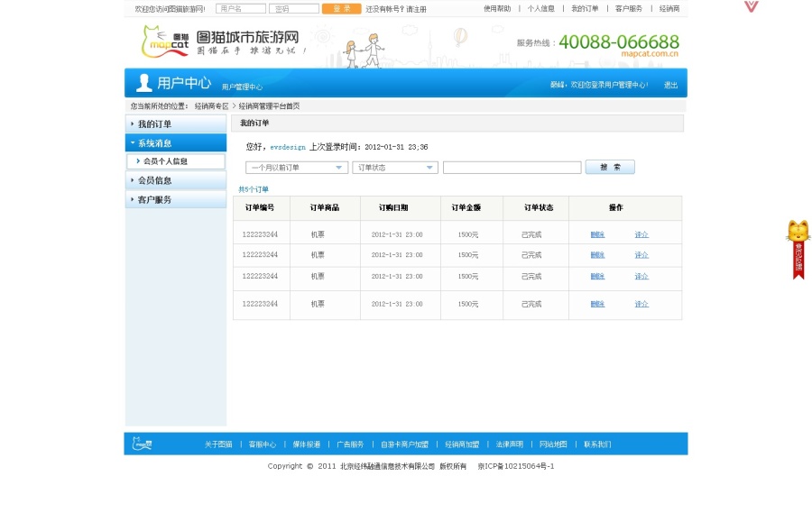Open the 请注册 register link
This screenshot has height=513, width=812.
(x=416, y=9)
